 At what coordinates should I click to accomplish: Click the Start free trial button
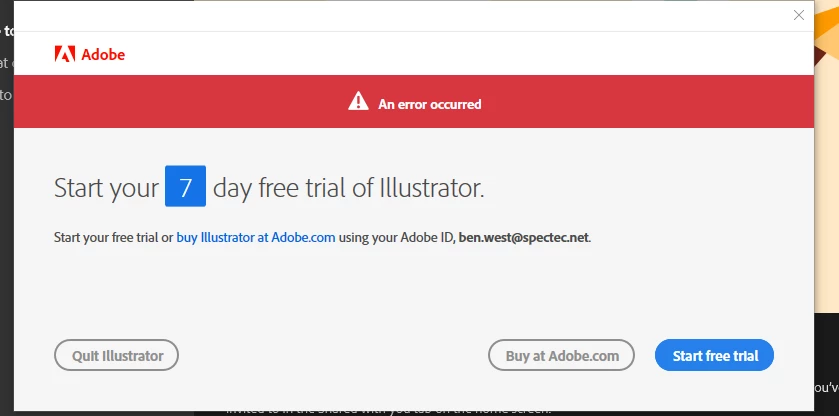click(714, 355)
